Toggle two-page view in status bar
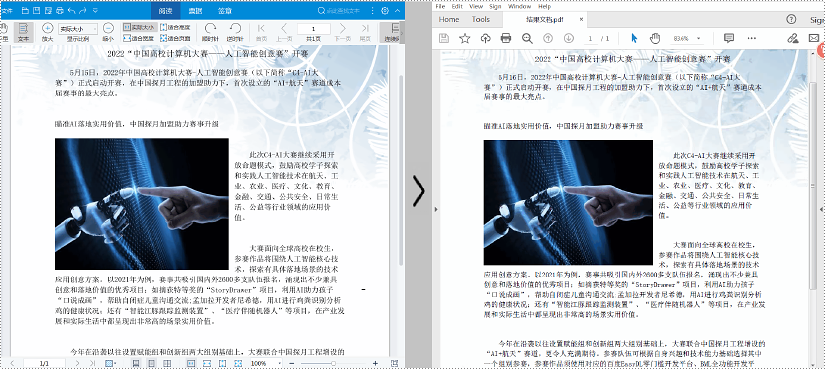Viewport: 825px width, 369px height. coord(167,363)
